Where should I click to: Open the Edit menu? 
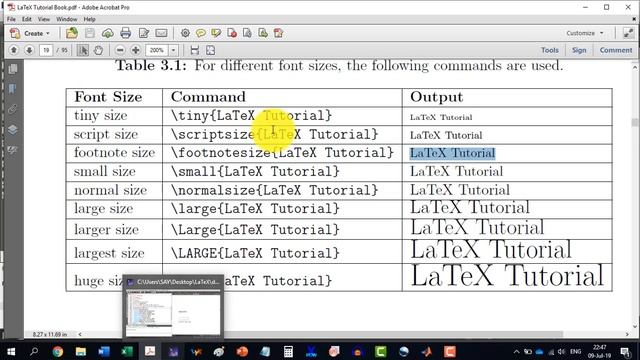(x=27, y=19)
